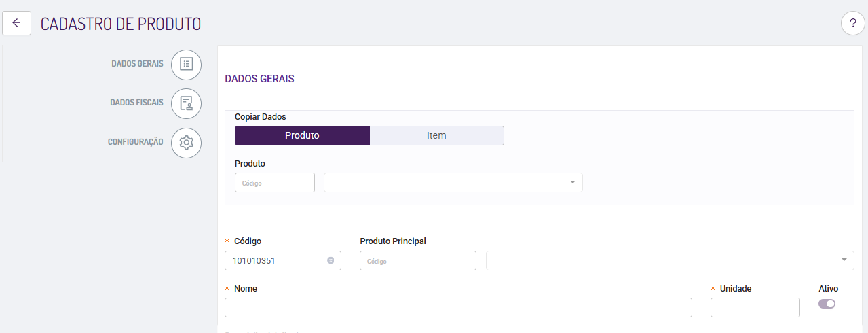Clear the Código field value
Screen dimensions: 868x333
coord(331,260)
